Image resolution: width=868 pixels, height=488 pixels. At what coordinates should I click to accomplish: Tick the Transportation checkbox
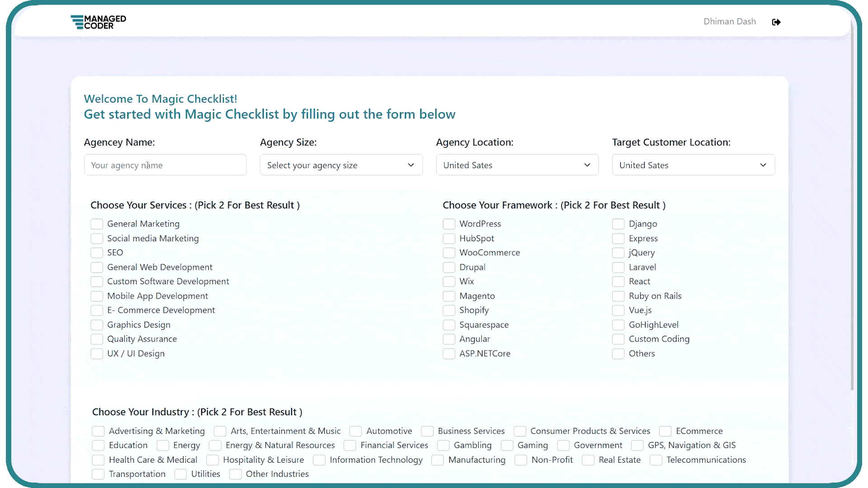coord(98,474)
